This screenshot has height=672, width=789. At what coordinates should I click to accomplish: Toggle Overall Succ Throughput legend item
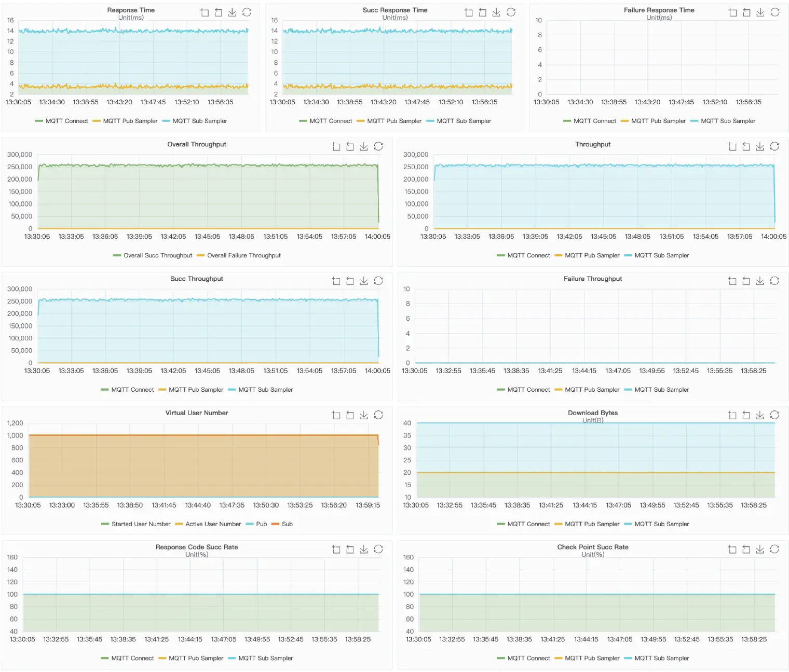click(x=153, y=255)
